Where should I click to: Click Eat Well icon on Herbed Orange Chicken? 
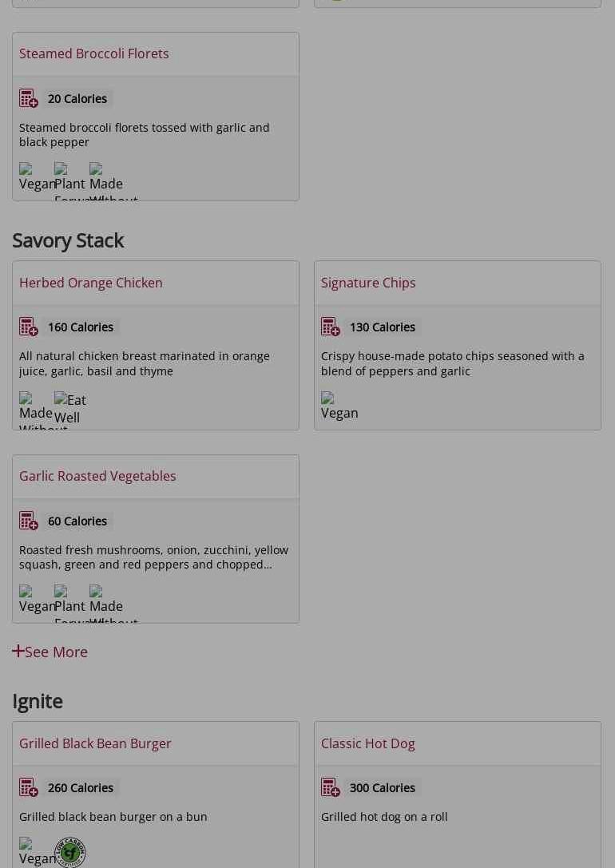pos(69,408)
